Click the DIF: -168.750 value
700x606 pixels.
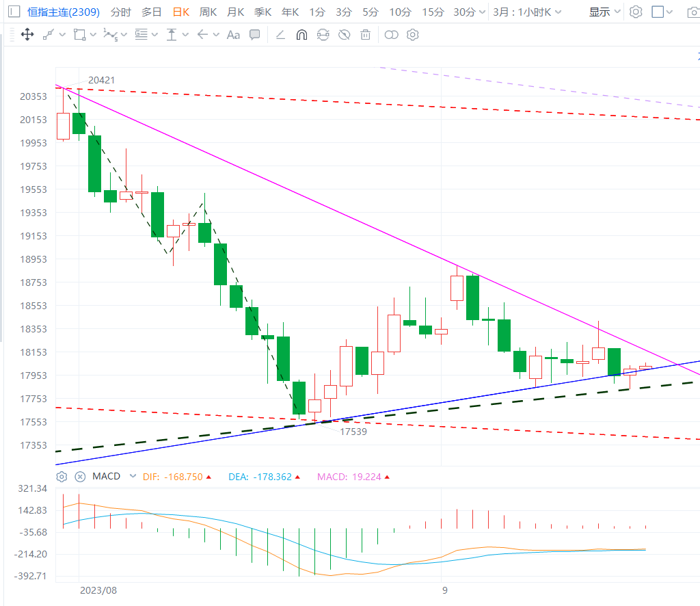tap(173, 477)
